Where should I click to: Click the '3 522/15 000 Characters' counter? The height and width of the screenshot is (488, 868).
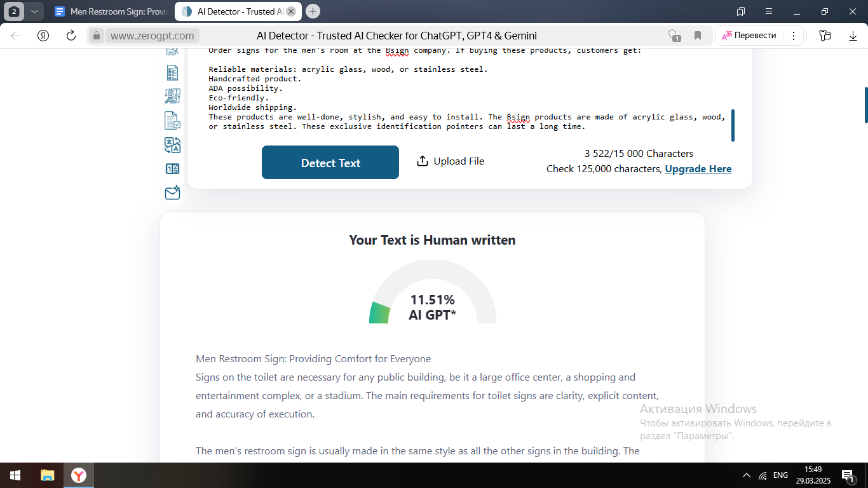point(639,154)
